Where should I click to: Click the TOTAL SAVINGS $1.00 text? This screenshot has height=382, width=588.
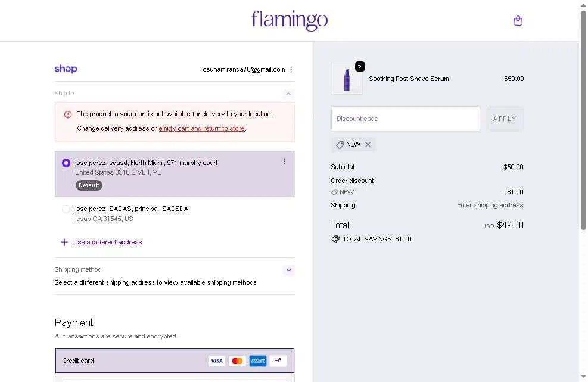tap(377, 239)
